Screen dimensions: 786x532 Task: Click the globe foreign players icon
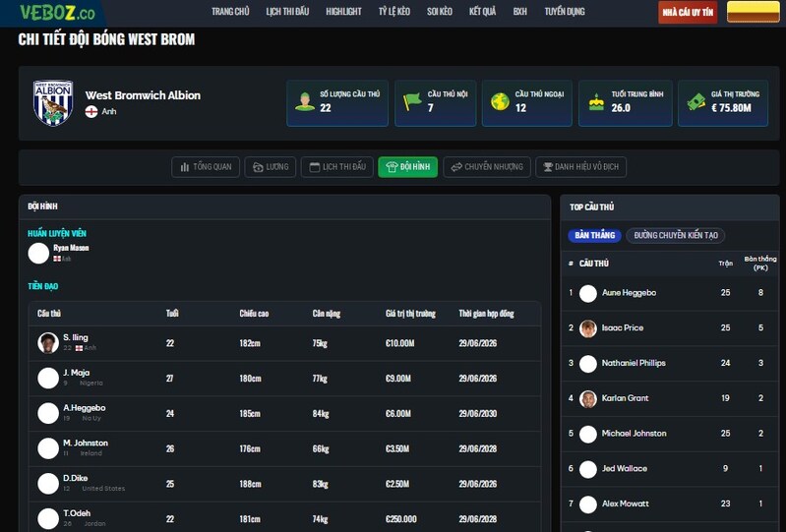pyautogui.click(x=500, y=101)
